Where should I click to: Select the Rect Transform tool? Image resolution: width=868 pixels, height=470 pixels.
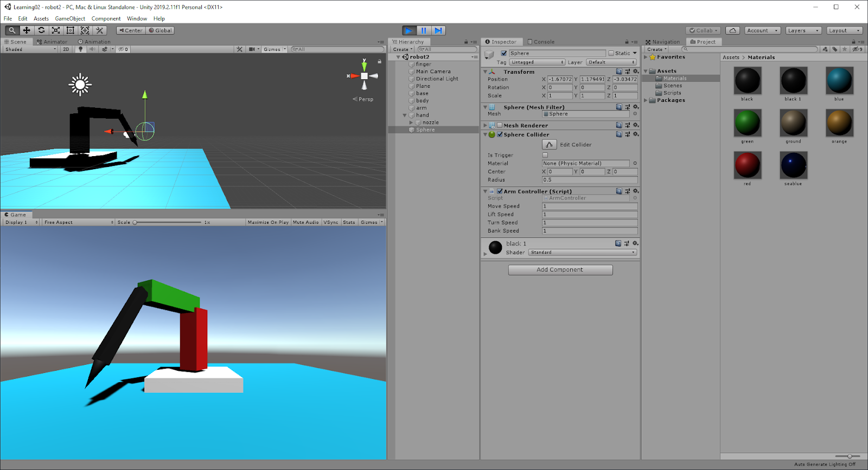[71, 30]
